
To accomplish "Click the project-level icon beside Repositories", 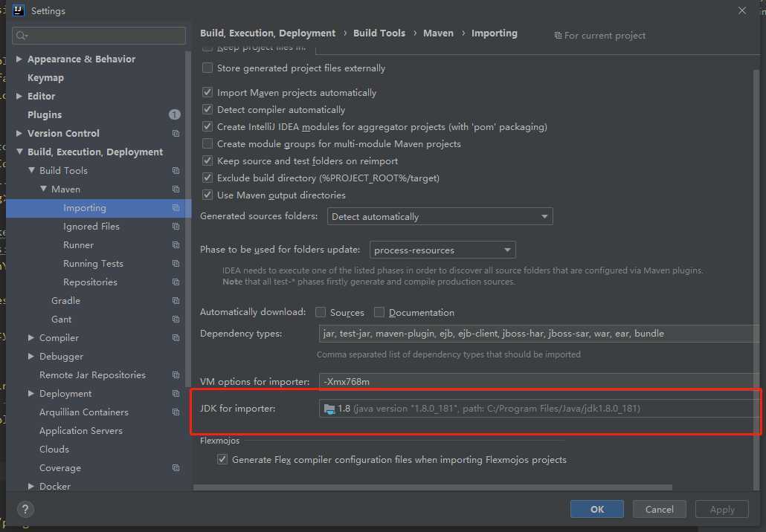I will (176, 282).
